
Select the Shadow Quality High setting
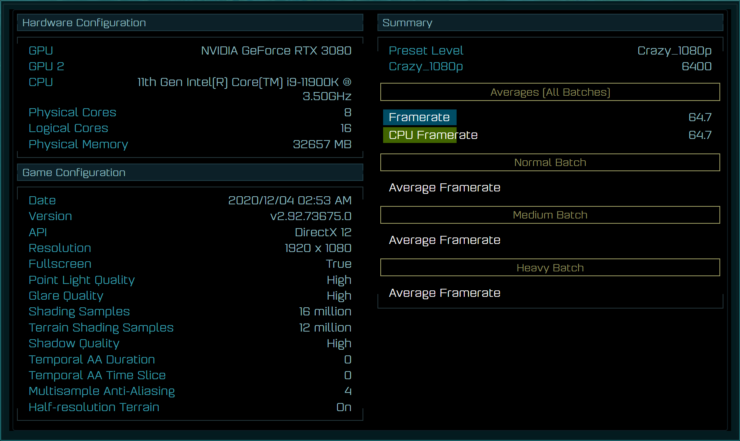pos(338,343)
